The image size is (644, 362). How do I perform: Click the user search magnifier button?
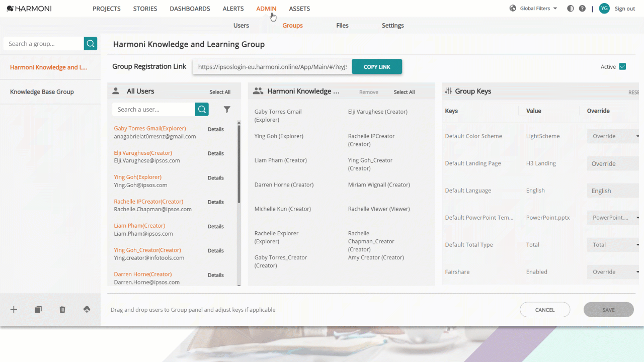coord(202,109)
